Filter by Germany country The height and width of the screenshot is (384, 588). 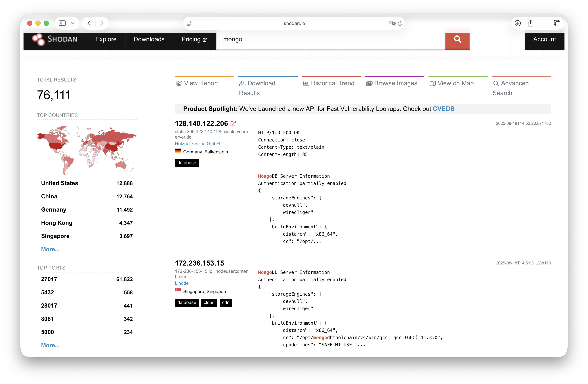click(x=87, y=210)
